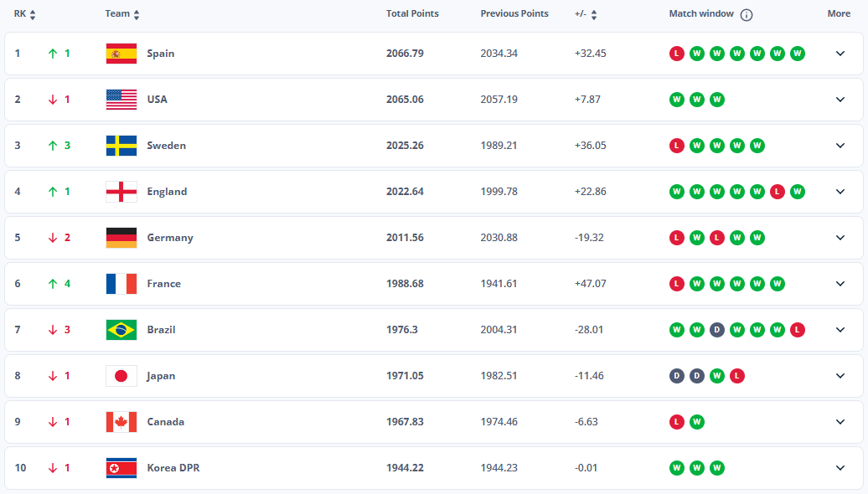
Task: Expand Spain row details chevron
Action: point(840,54)
